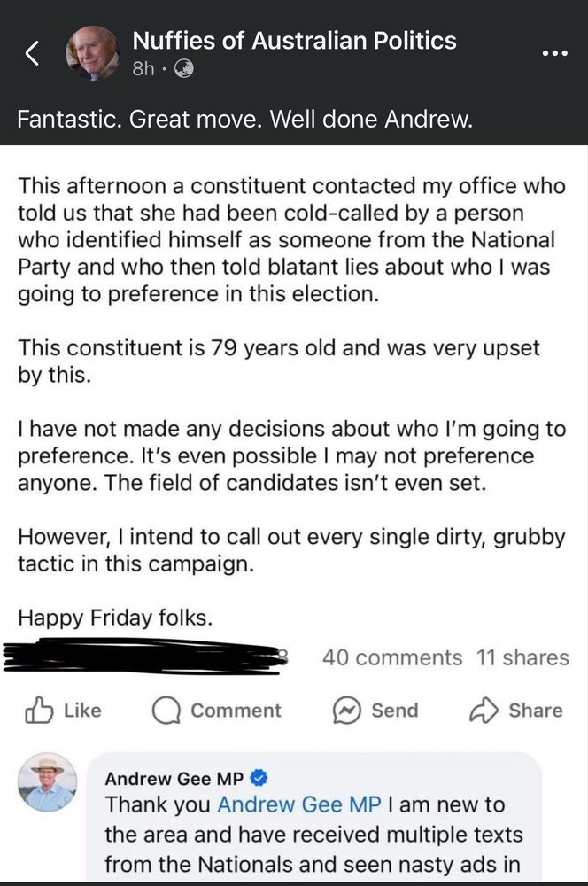Viewport: 588px width, 886px height.
Task: Open Nuffies of Australian Politics page
Action: pyautogui.click(x=293, y=39)
